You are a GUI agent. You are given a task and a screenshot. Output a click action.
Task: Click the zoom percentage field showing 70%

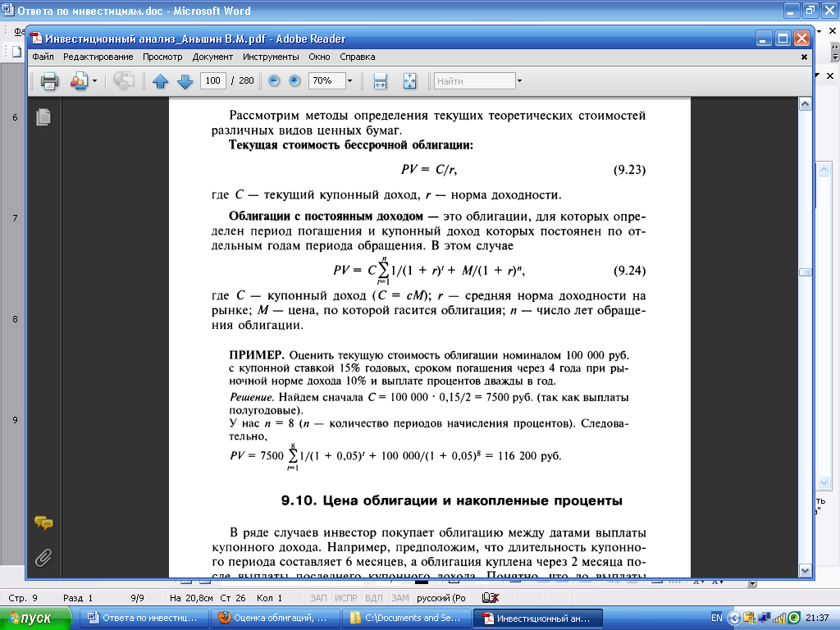[326, 81]
